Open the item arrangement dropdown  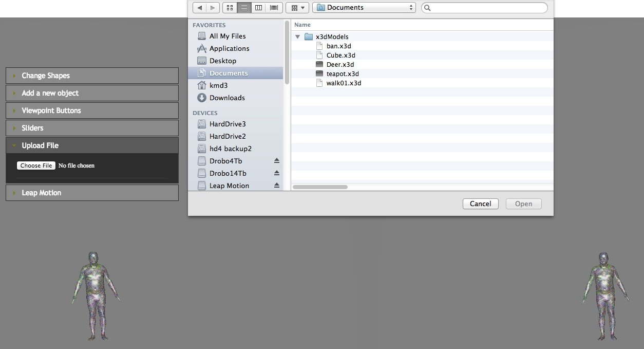[x=297, y=8]
